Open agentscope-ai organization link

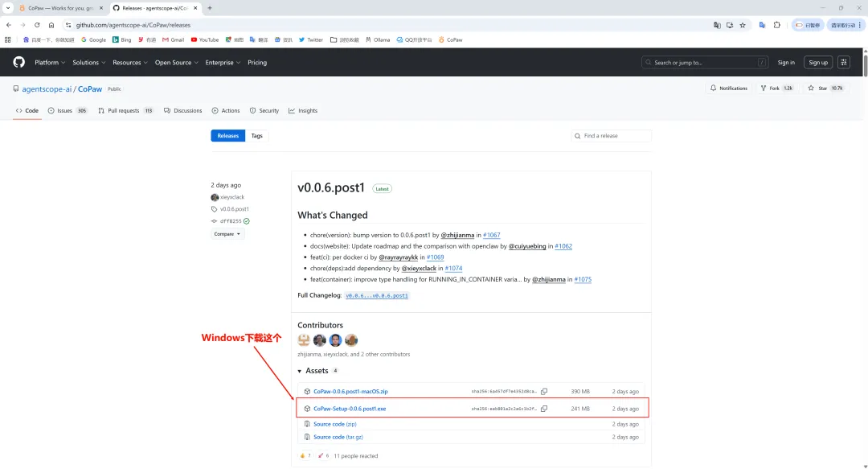click(47, 88)
